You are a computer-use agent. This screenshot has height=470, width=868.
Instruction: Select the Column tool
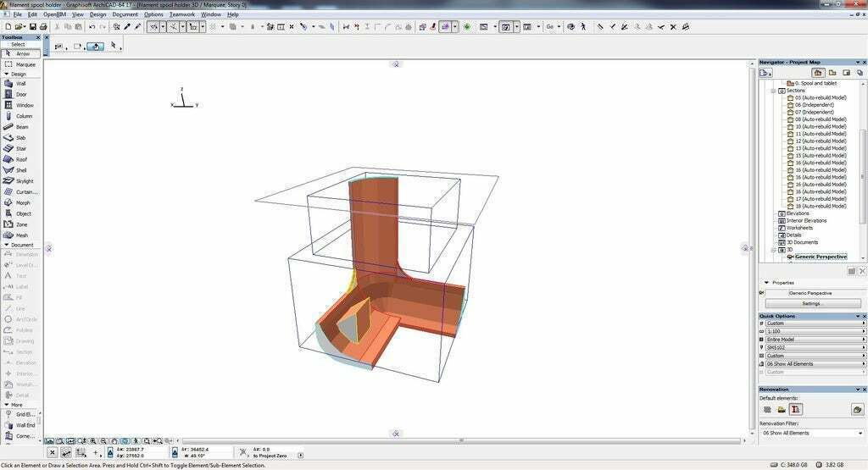20,116
